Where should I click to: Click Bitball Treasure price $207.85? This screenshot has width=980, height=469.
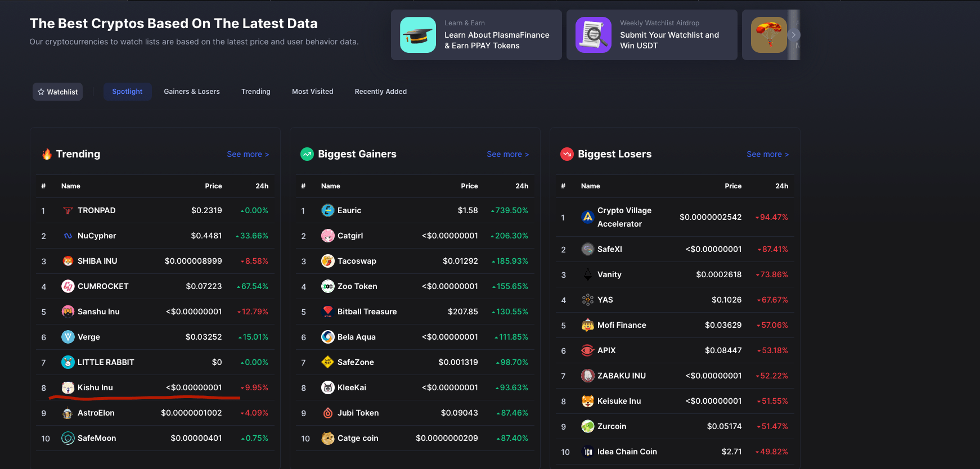[463, 312]
